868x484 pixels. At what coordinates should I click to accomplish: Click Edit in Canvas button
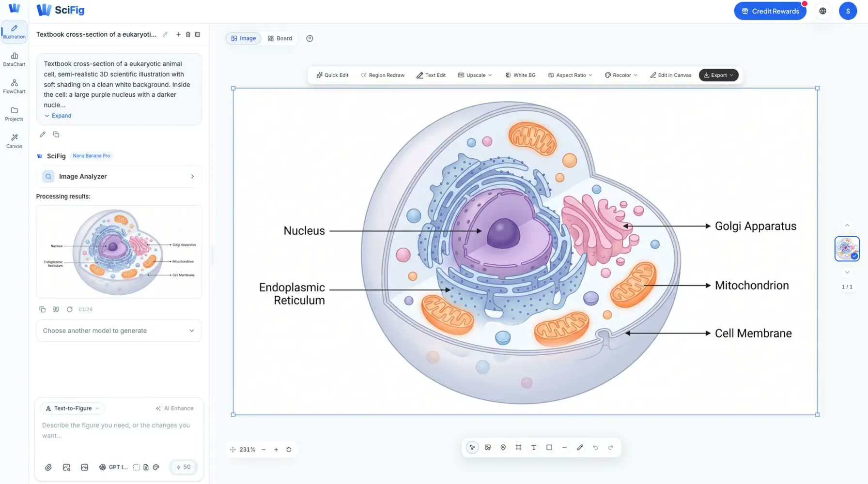(x=670, y=75)
